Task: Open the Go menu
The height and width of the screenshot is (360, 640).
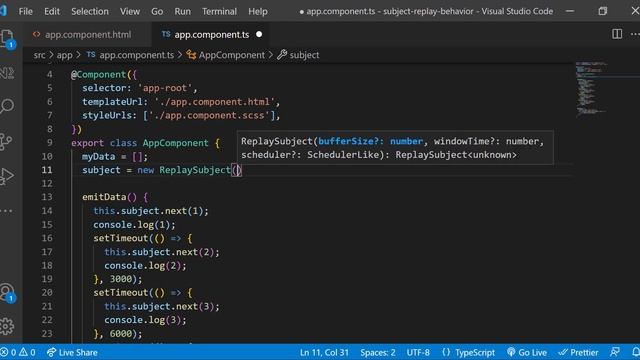Action: 157,11
